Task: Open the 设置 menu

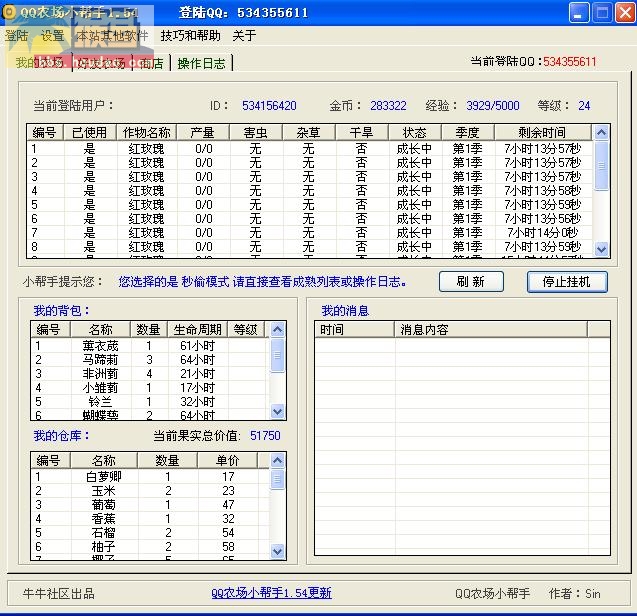Action: (x=53, y=36)
